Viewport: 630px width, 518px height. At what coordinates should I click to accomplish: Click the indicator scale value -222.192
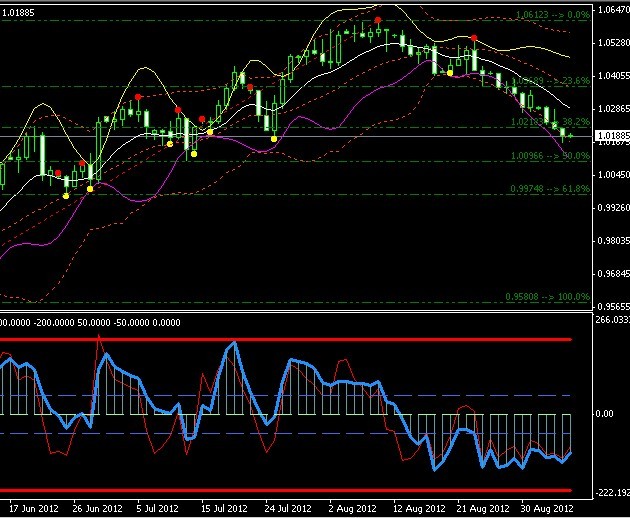pos(613,493)
